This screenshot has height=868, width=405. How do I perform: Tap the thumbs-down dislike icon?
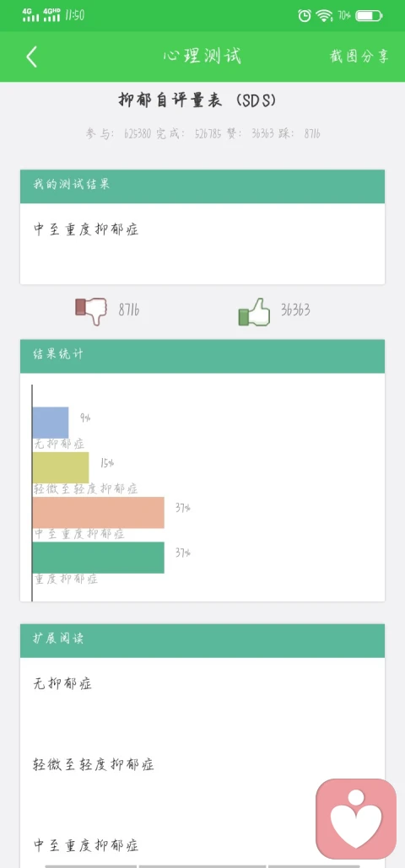91,310
